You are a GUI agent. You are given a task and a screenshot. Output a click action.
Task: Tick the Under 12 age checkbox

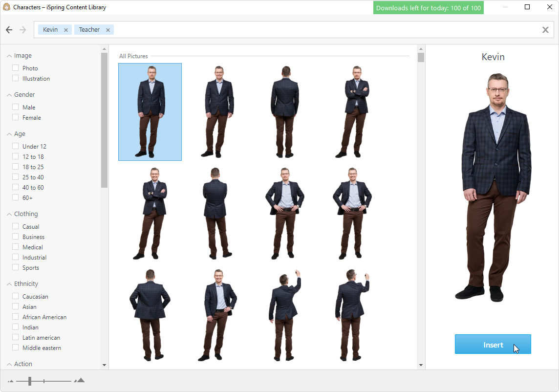click(15, 146)
